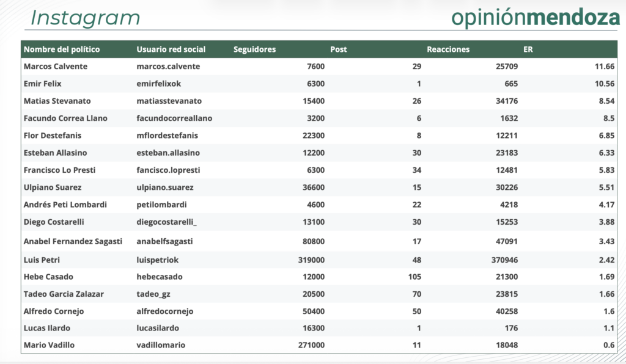Click the opiniónmendoza logo
This screenshot has height=364, width=626.
coord(536,18)
